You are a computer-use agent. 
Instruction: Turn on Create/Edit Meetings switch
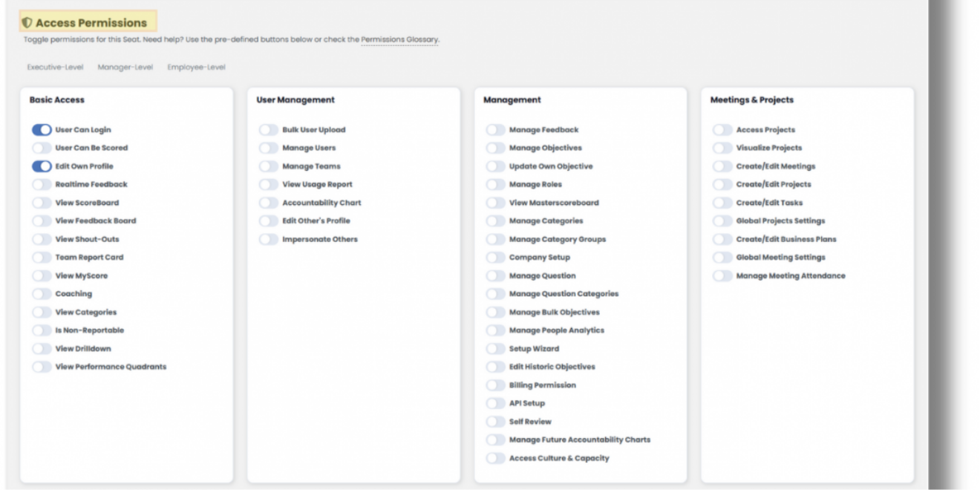point(722,166)
